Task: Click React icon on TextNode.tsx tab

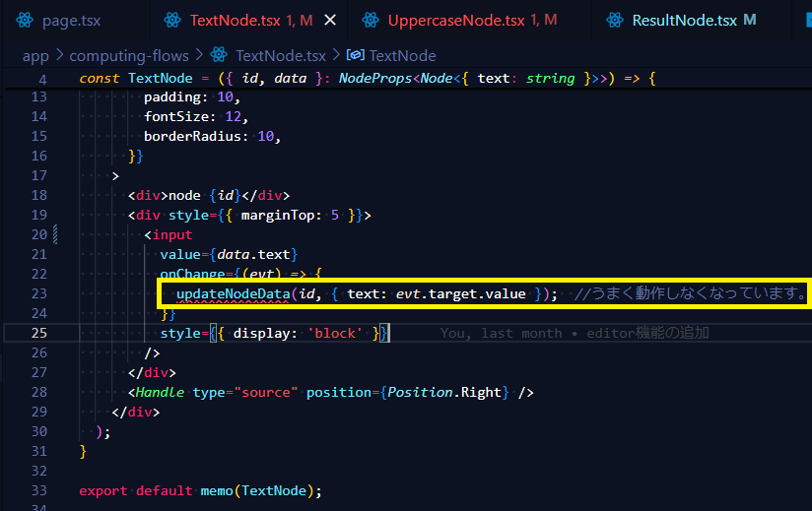Action: (172, 20)
